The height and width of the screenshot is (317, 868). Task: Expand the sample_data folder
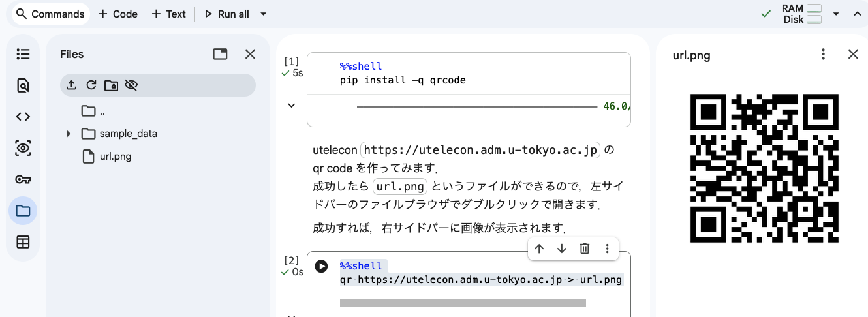(69, 134)
